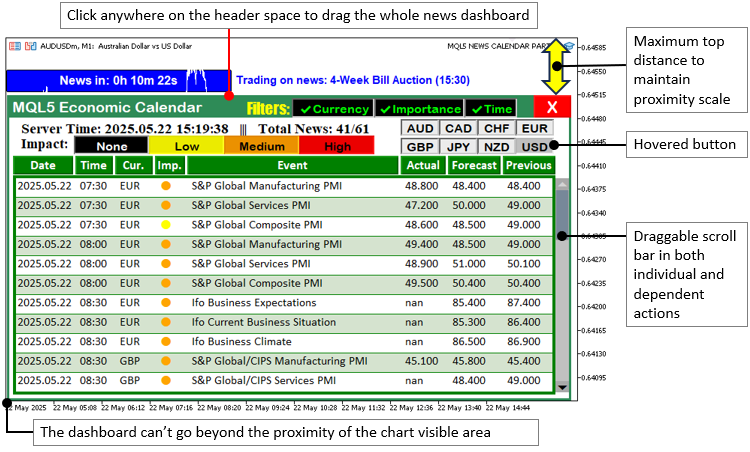Screen dimensions: 750x452
Task: Toggle the EUR currency button
Action: [x=534, y=128]
